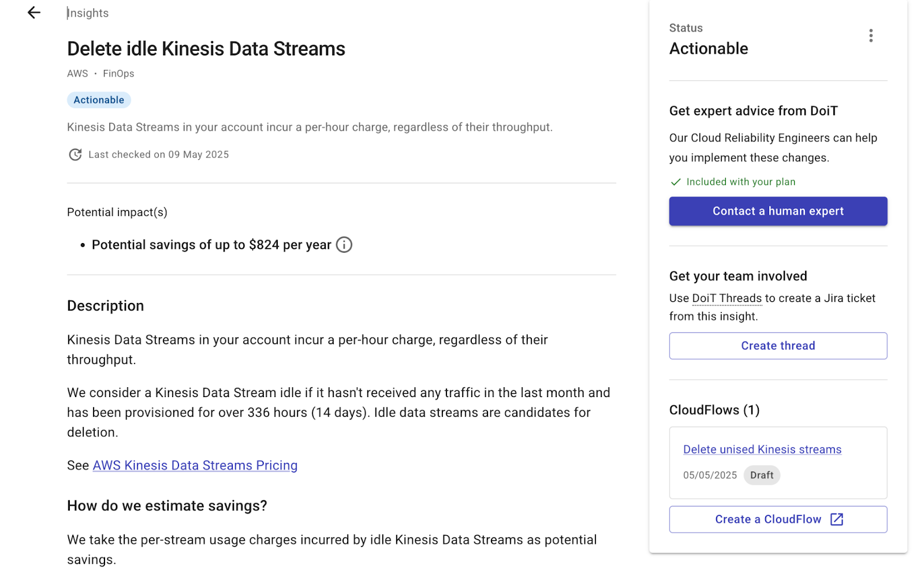Click the Create thread button
924x572 pixels.
tap(778, 346)
